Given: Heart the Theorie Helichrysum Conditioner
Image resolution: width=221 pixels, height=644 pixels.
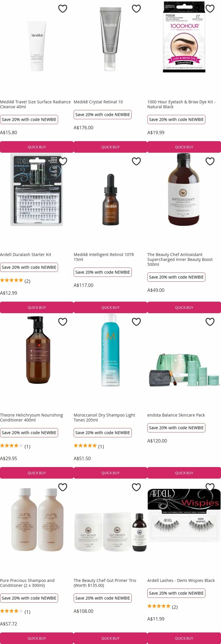Looking at the screenshot, I should click(62, 322).
